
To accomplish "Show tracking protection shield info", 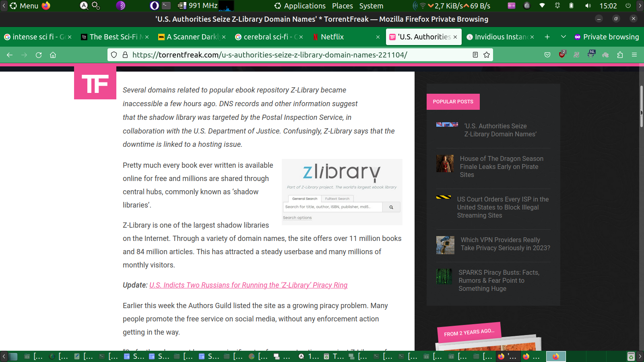I will (x=114, y=55).
